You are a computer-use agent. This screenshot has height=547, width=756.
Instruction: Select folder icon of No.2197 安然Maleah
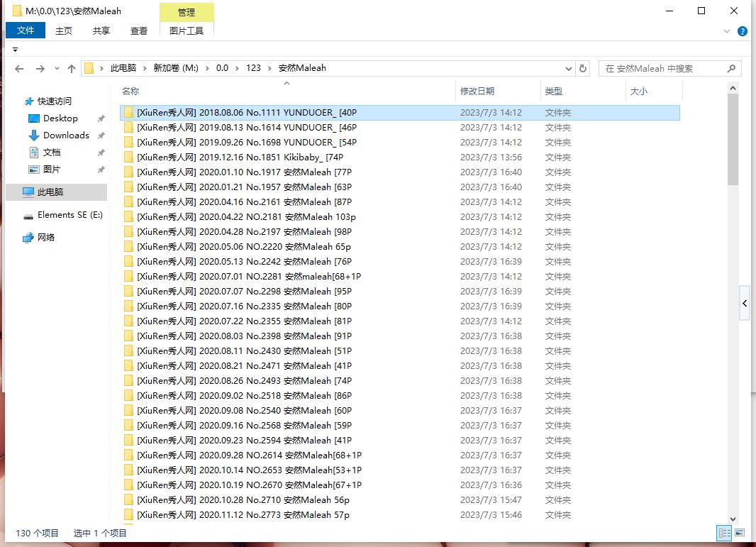pos(129,232)
